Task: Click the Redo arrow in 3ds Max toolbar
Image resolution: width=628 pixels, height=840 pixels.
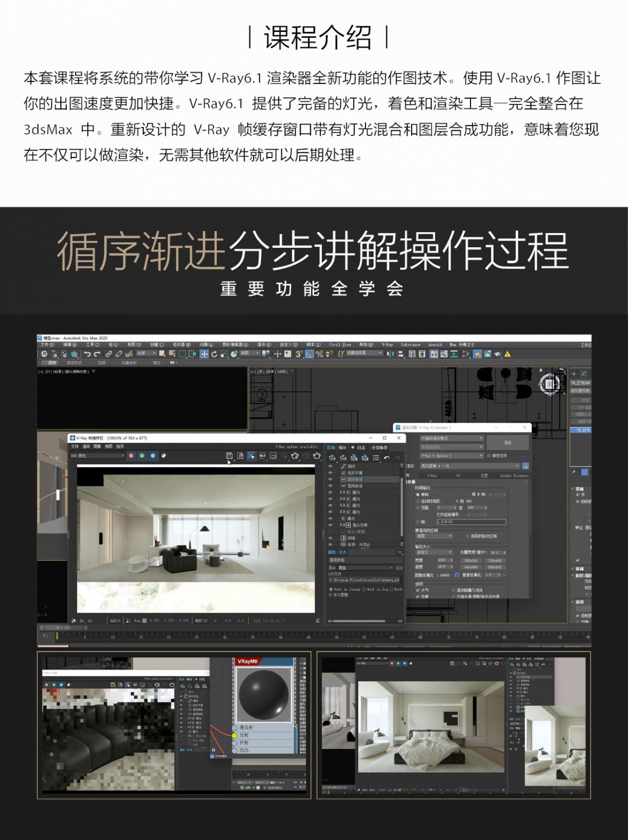Action: [x=97, y=354]
